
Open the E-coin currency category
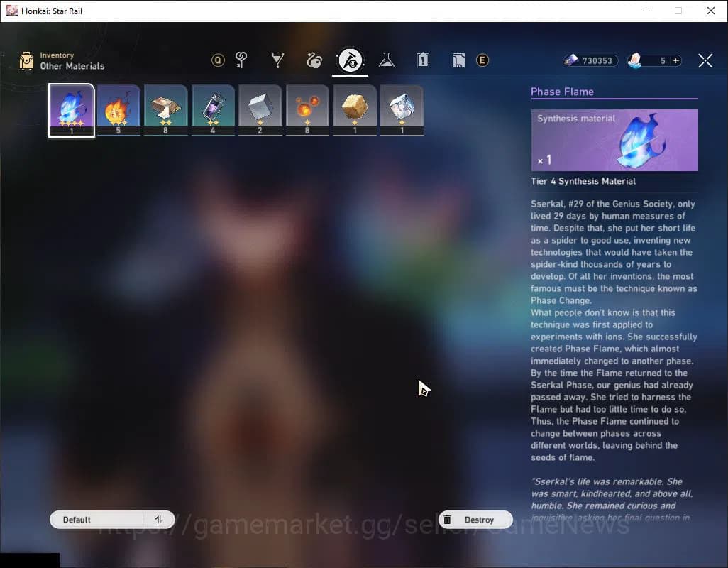click(482, 60)
